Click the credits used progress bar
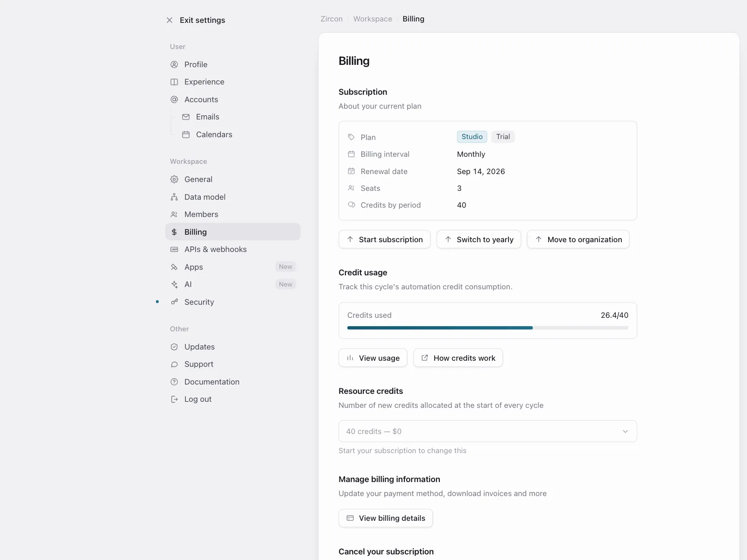 point(487,328)
